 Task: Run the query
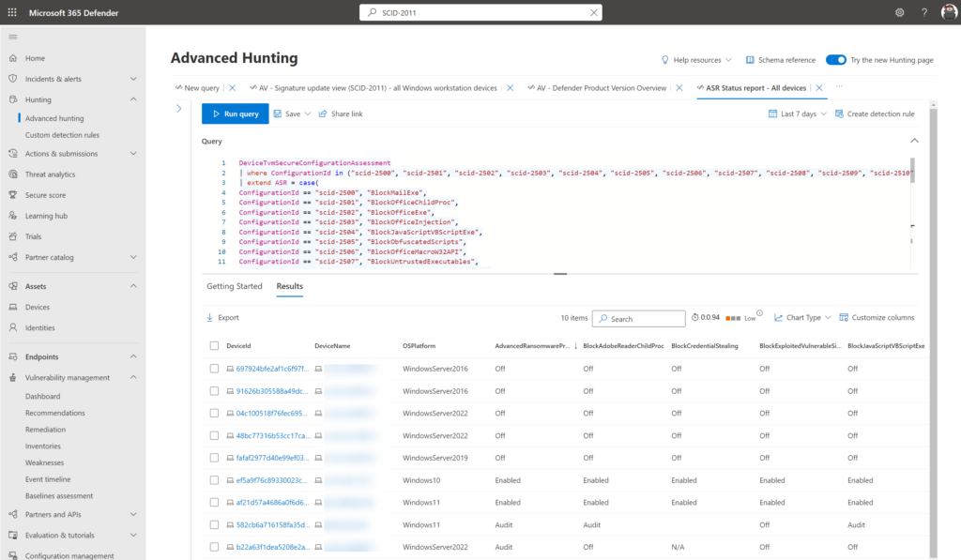tap(236, 114)
